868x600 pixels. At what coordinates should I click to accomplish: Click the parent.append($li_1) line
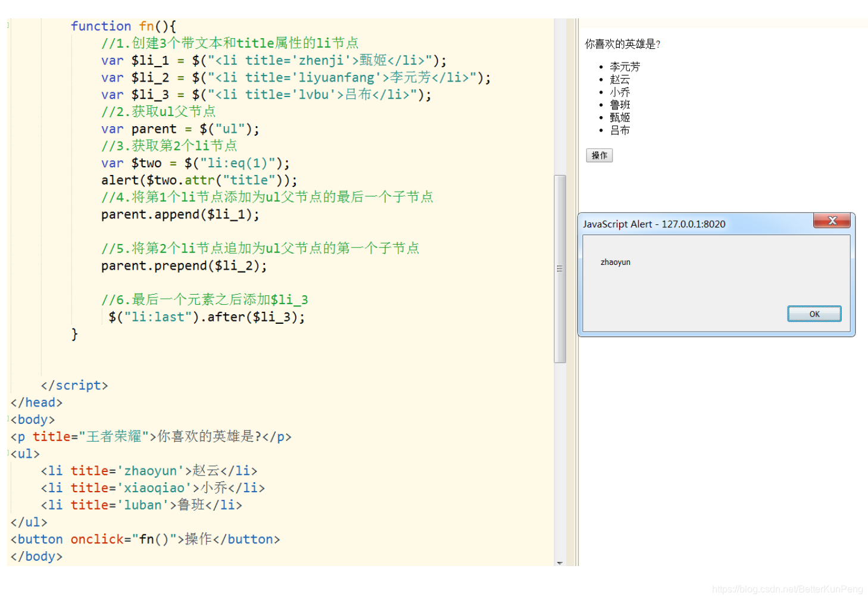click(180, 214)
